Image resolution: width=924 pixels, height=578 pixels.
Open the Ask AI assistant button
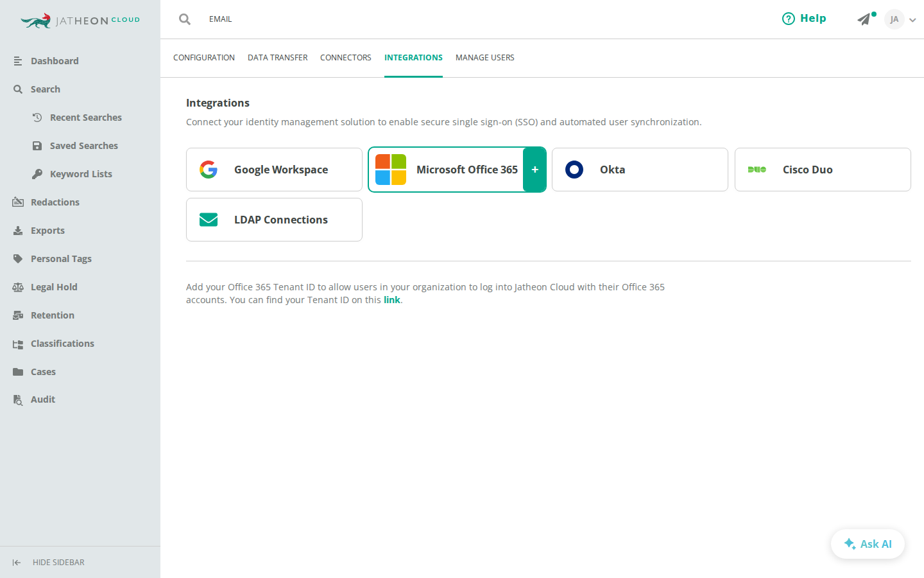tap(868, 544)
